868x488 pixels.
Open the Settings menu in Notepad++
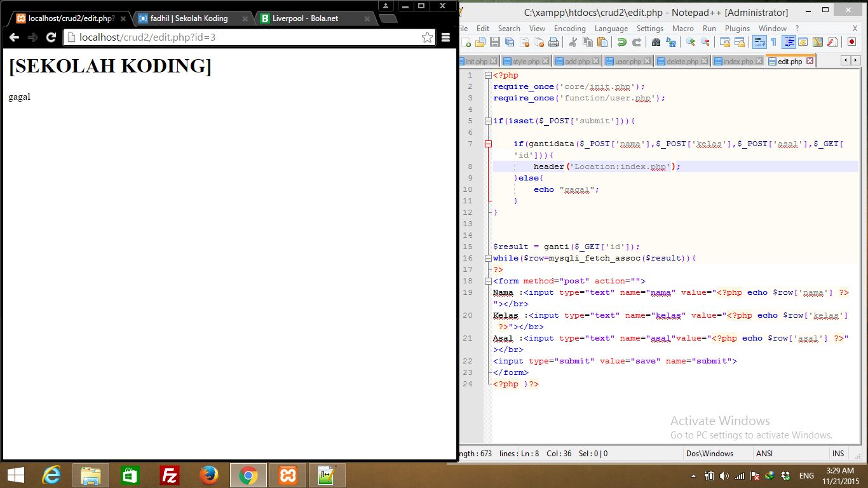coord(649,29)
